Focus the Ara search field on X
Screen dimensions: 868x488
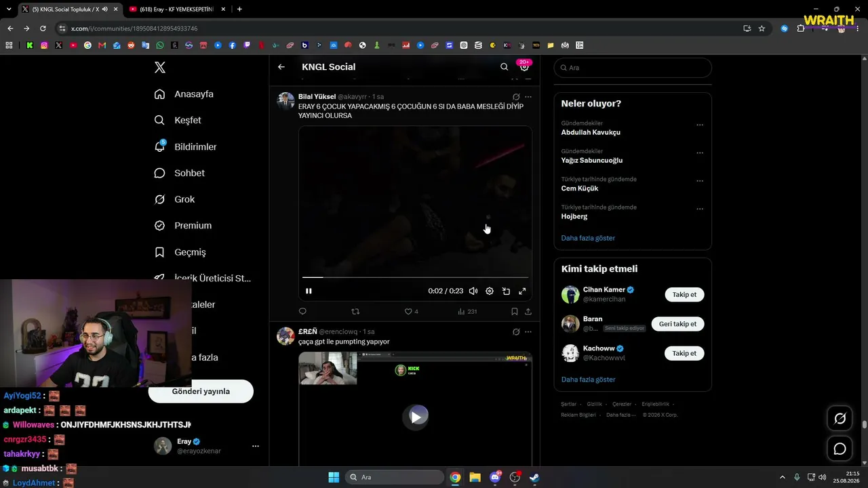coord(633,68)
